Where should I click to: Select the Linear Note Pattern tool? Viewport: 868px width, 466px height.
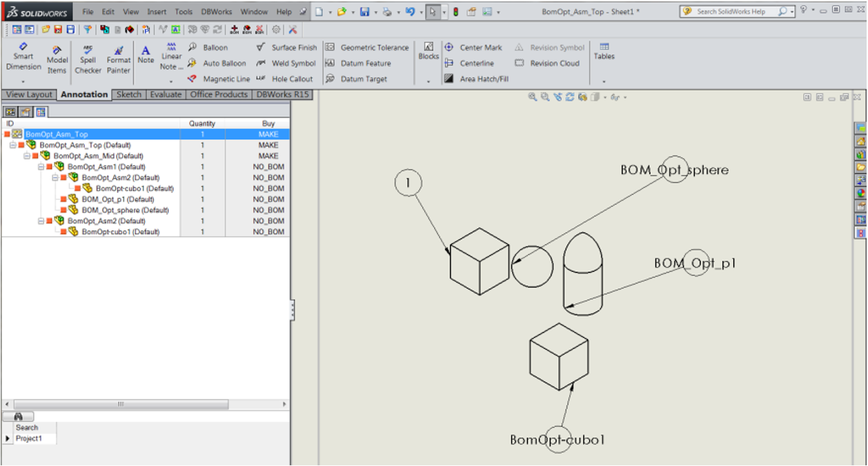(x=172, y=57)
